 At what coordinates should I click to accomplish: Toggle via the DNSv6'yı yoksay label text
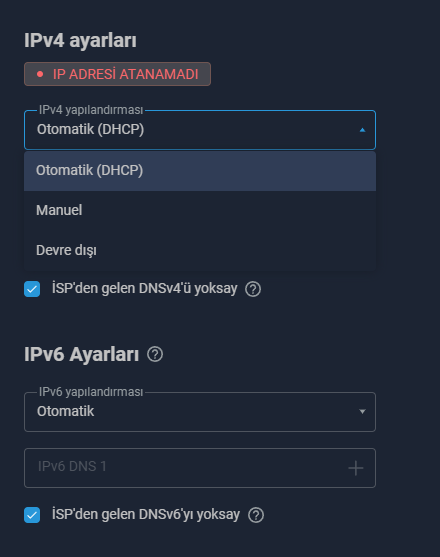(x=146, y=514)
